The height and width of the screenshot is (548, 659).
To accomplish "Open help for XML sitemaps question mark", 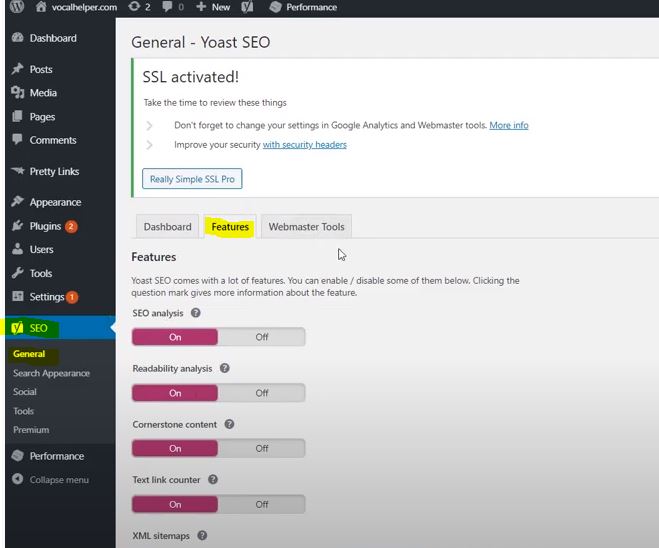I will [202, 535].
